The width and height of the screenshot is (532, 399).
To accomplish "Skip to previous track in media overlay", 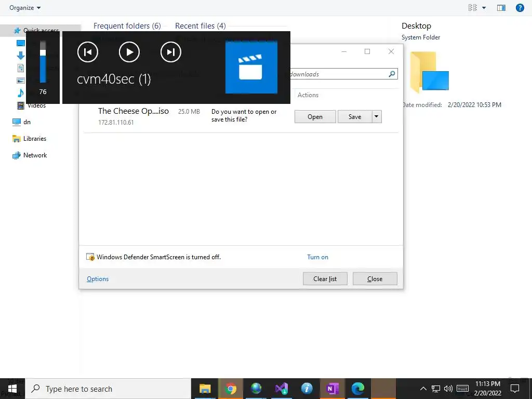I will click(x=88, y=52).
